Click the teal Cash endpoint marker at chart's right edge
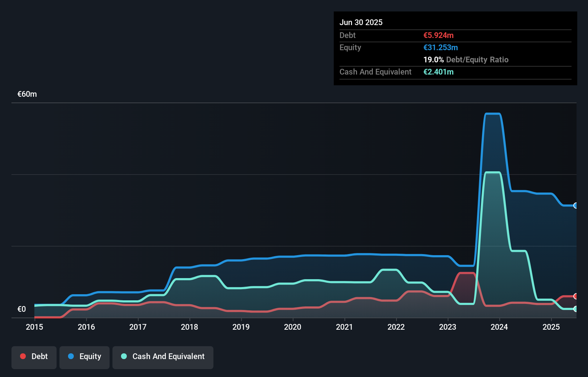The image size is (588, 377). point(575,309)
